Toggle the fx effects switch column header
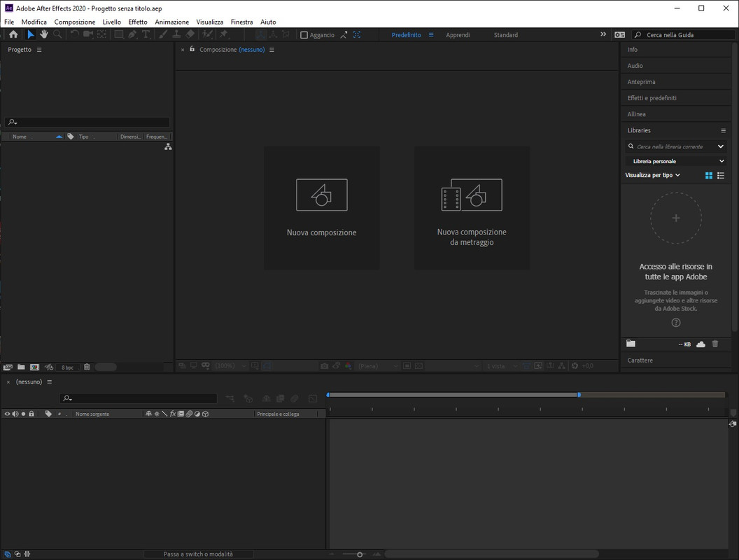Screen dimensions: 739x560 173,414
